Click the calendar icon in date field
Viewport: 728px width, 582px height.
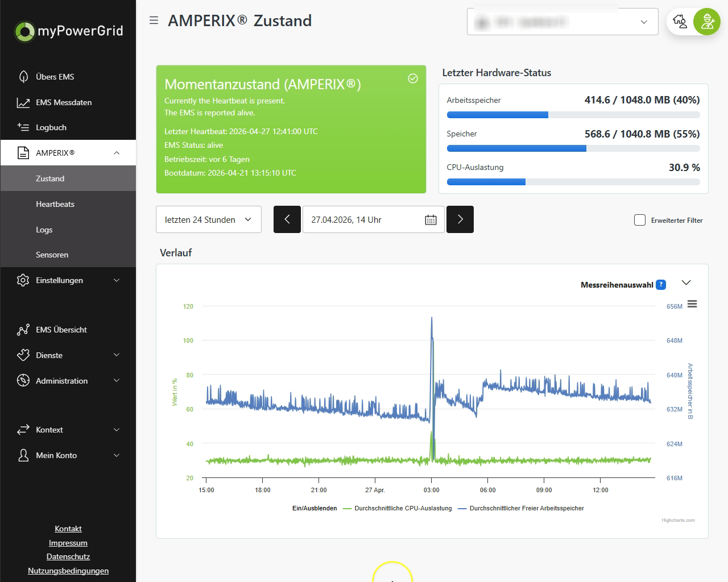coord(431,220)
